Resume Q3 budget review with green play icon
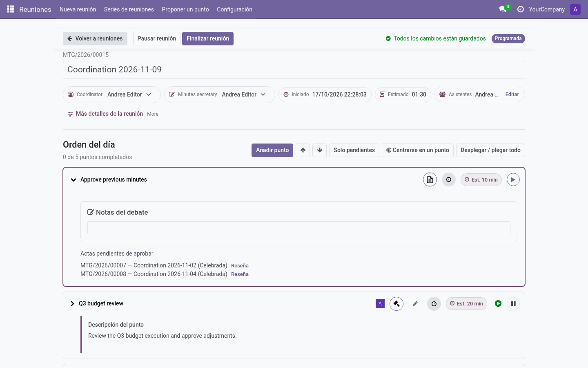Screen dimensions: 588x368 pyautogui.click(x=498, y=304)
